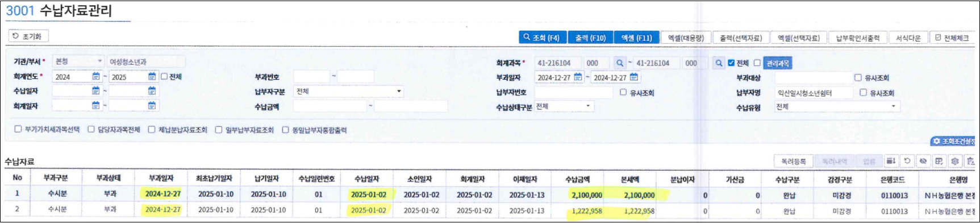Sort by 부과일자 column header
980x223 pixels.
[x=161, y=179]
